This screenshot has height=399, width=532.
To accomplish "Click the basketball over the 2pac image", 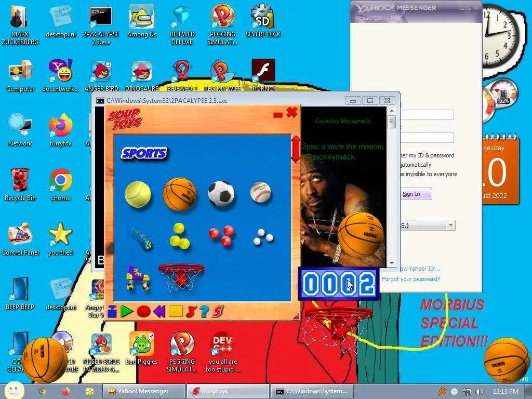I will pos(361,234).
